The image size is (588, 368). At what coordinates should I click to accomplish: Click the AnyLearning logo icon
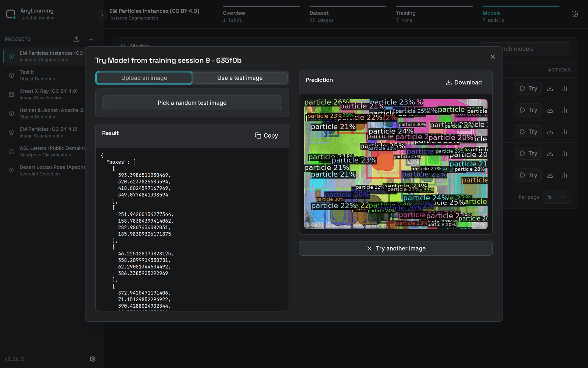pyautogui.click(x=11, y=14)
